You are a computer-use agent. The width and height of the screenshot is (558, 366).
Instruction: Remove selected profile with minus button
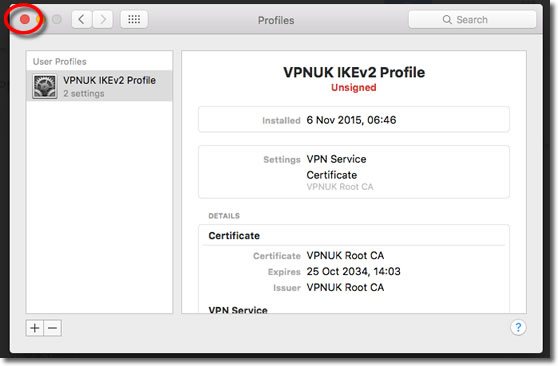coord(53,328)
